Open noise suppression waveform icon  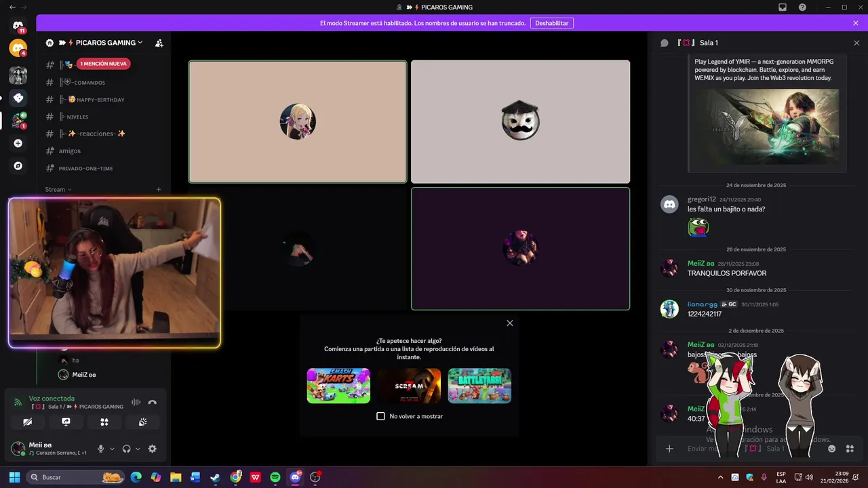(136, 403)
